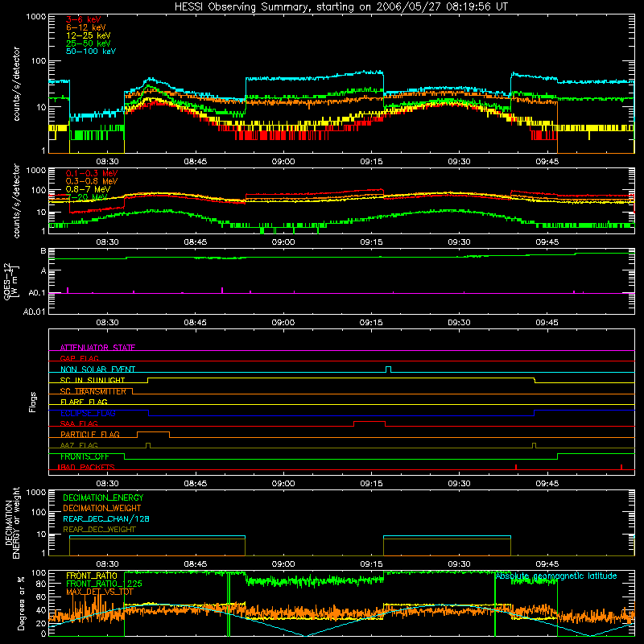This screenshot has height=644, width=644.
Task: Select the cyan 50-100 keV legend label
Action: click(x=91, y=52)
